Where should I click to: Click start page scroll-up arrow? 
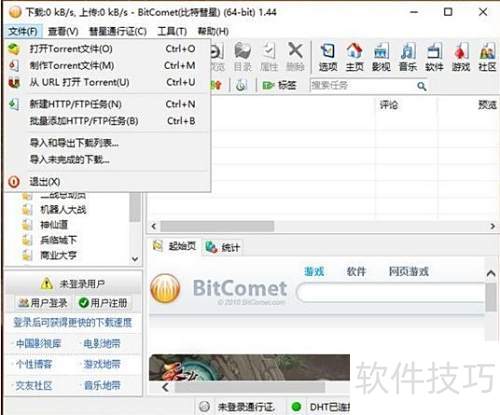(491, 274)
